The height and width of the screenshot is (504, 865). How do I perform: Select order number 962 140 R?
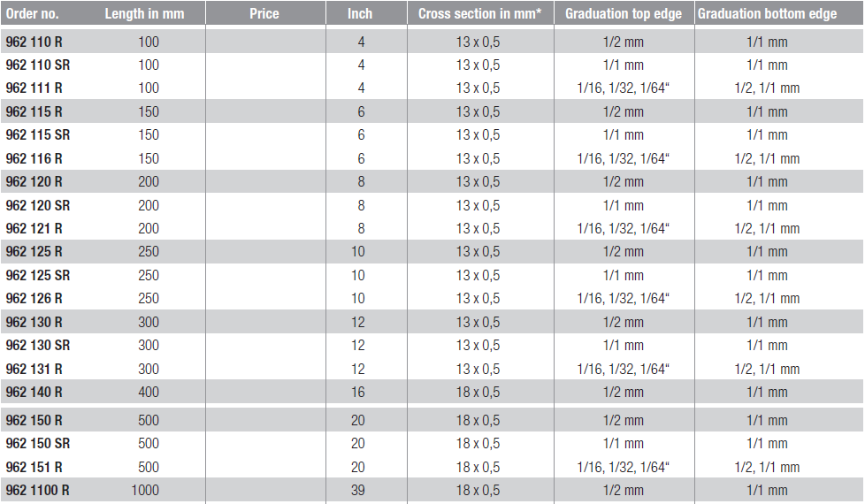click(34, 392)
